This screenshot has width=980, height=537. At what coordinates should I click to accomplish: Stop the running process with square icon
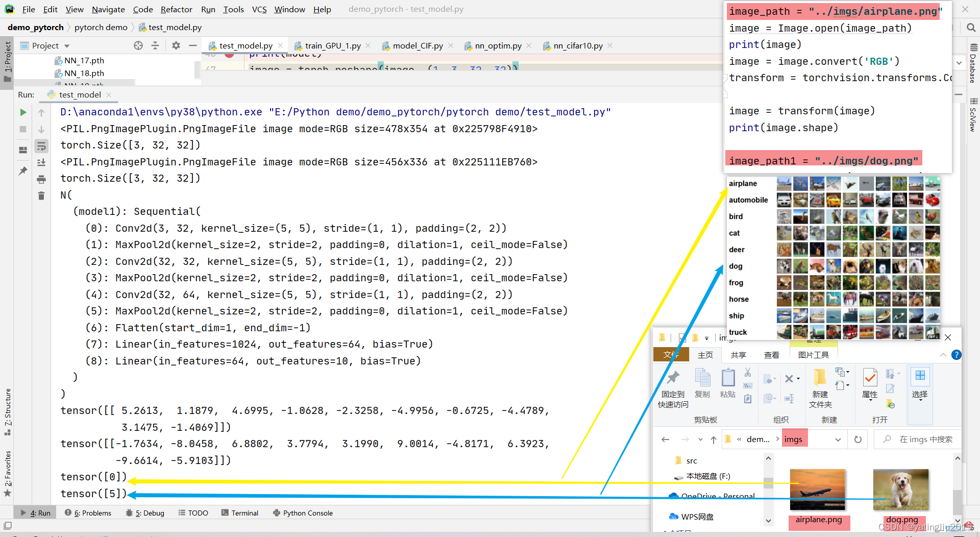tap(22, 129)
